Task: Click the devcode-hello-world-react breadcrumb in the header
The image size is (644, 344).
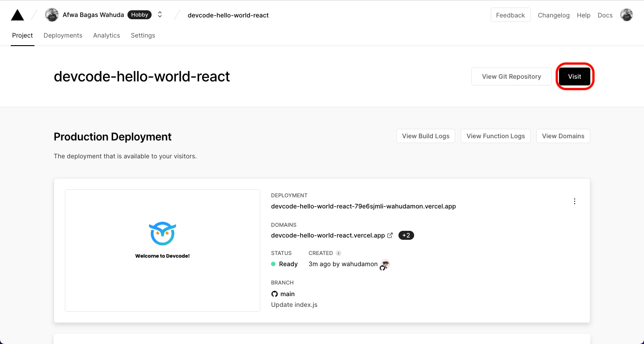Action: (228, 15)
